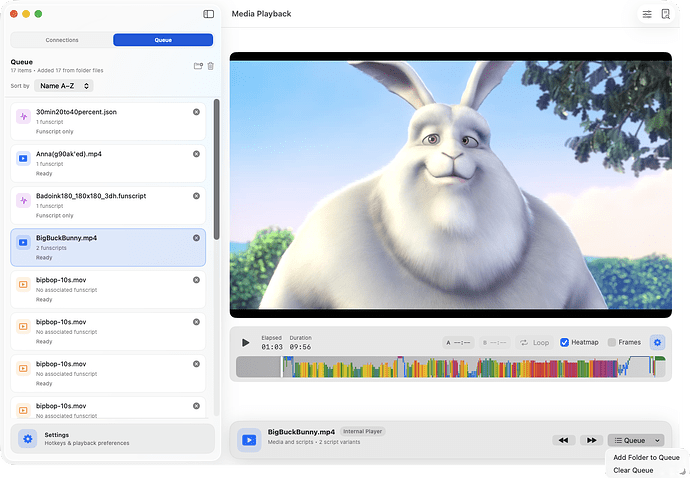Image resolution: width=690 pixels, height=478 pixels.
Task: Click the elapsed time 01:03
Action: (272, 347)
